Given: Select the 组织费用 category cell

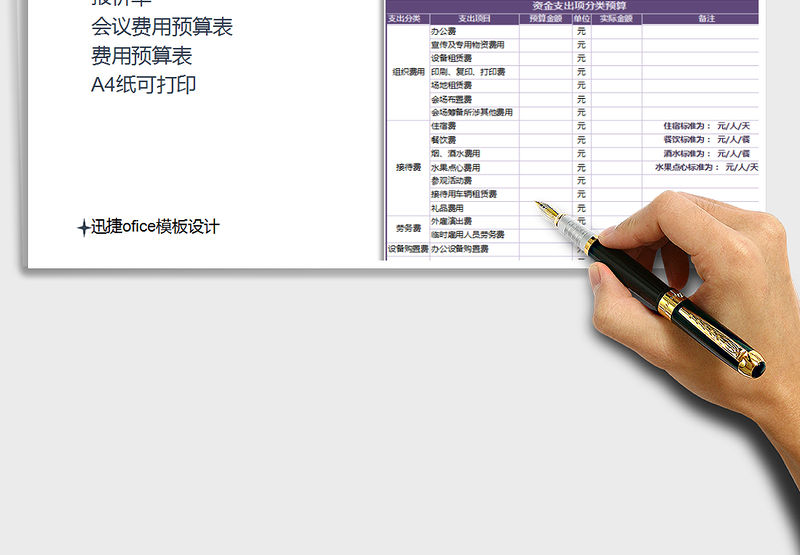Looking at the screenshot, I should click(408, 72).
